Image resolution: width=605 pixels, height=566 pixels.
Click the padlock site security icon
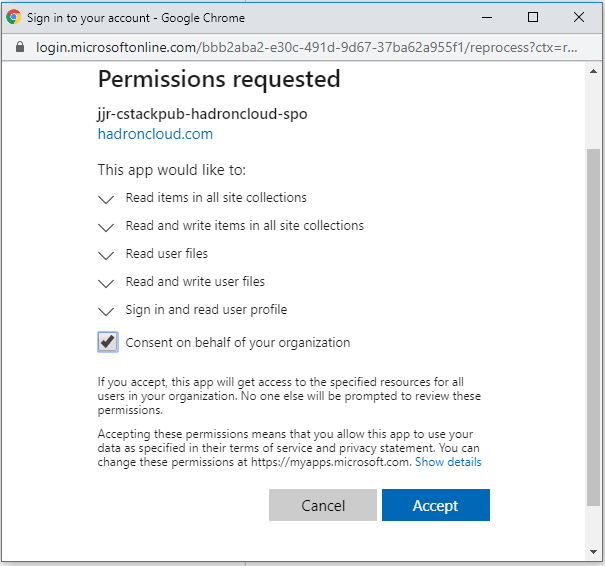(20, 47)
